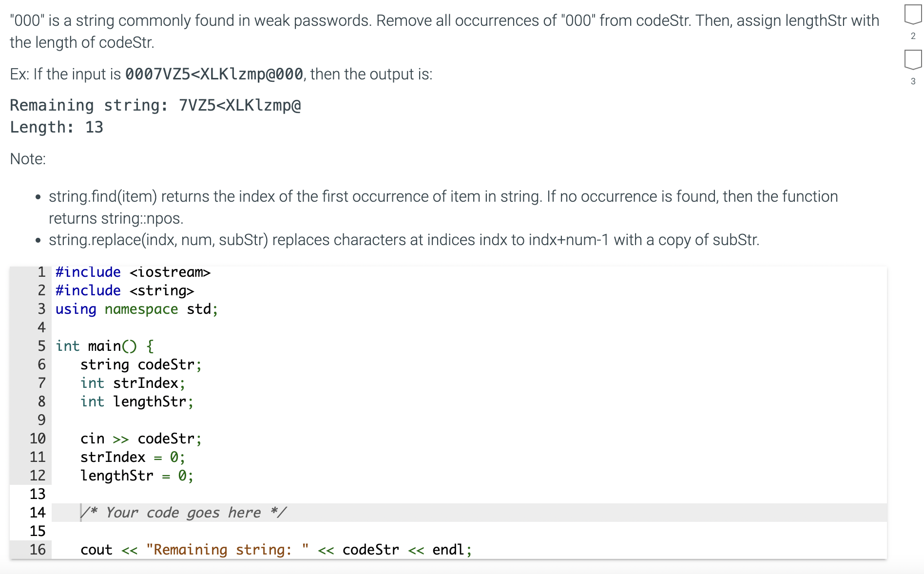Viewport: 924px width, 574px height.
Task: Click line number 14 in the editor gutter
Action: click(37, 512)
